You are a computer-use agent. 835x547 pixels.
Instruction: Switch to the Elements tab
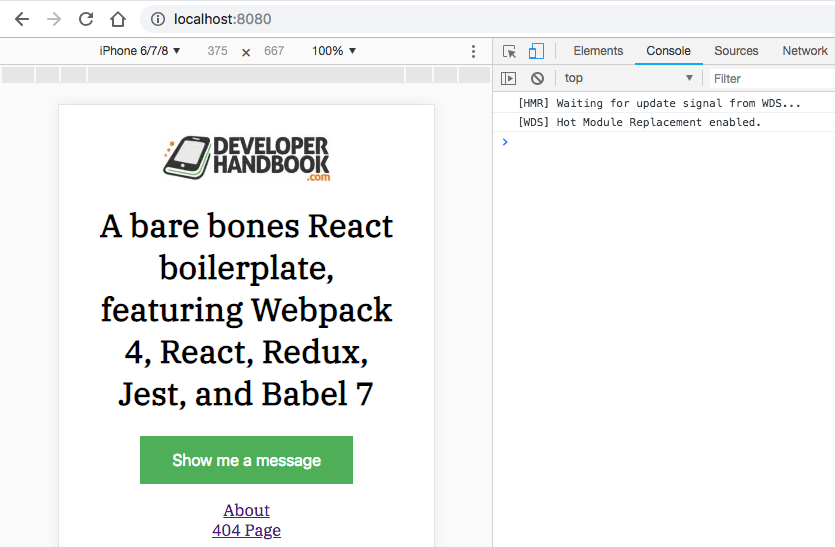tap(598, 51)
